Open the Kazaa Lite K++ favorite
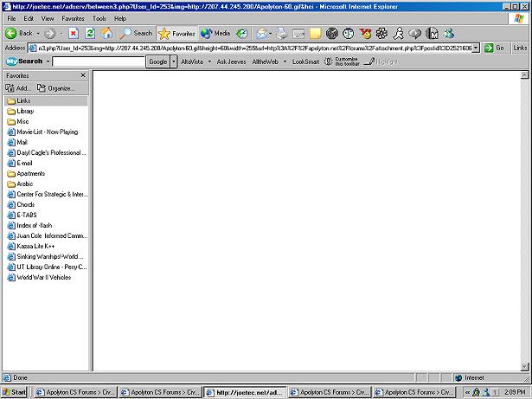This screenshot has width=532, height=399. pyautogui.click(x=35, y=246)
